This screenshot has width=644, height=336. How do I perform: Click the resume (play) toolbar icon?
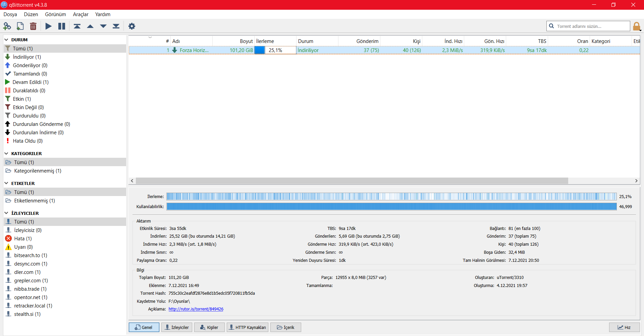coord(49,26)
